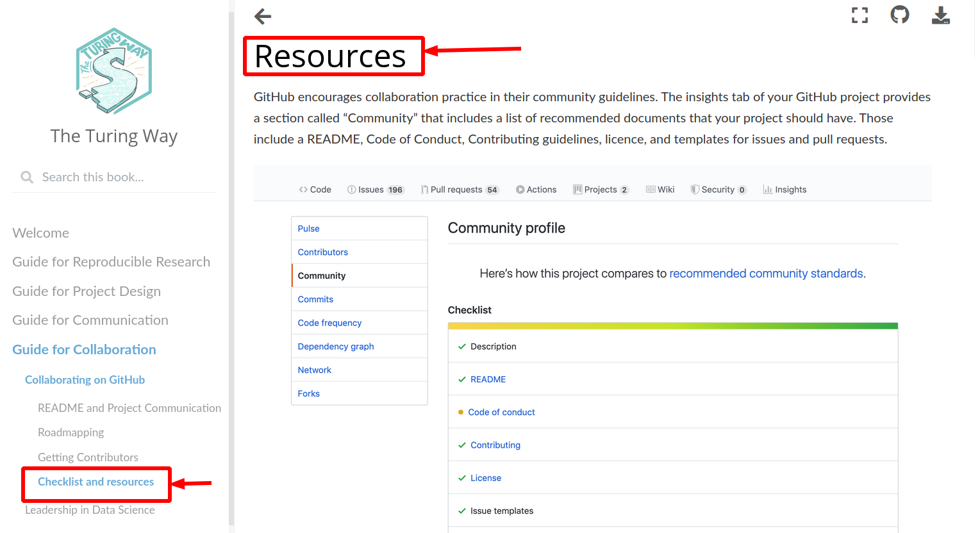Focus the Search this book field
The image size is (980, 533).
tap(114, 177)
